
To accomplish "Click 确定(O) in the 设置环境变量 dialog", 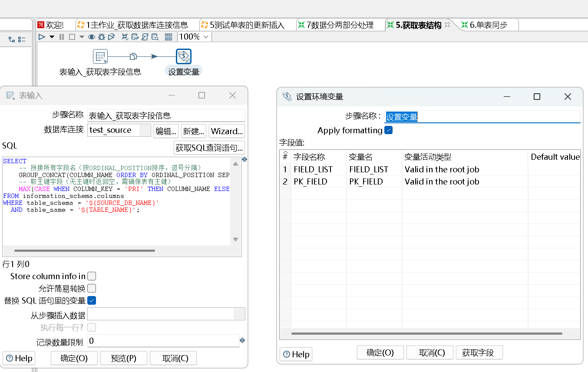I will pos(380,352).
